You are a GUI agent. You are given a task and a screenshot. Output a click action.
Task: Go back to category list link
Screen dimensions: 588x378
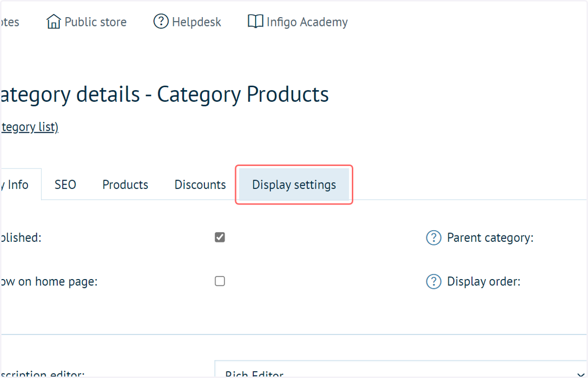coord(29,127)
